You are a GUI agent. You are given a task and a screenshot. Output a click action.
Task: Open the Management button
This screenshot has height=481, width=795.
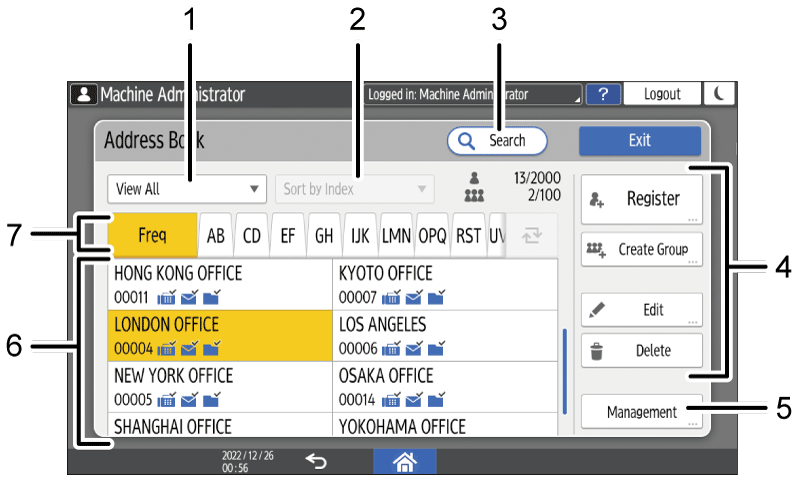641,411
